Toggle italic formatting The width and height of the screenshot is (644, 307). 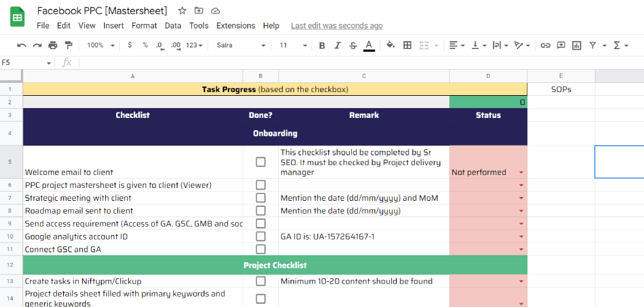point(337,45)
